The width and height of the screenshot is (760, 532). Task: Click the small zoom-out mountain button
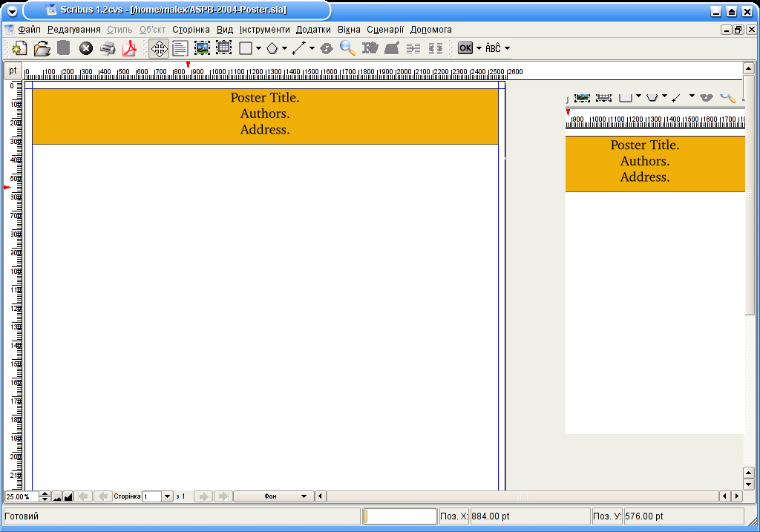coord(57,496)
